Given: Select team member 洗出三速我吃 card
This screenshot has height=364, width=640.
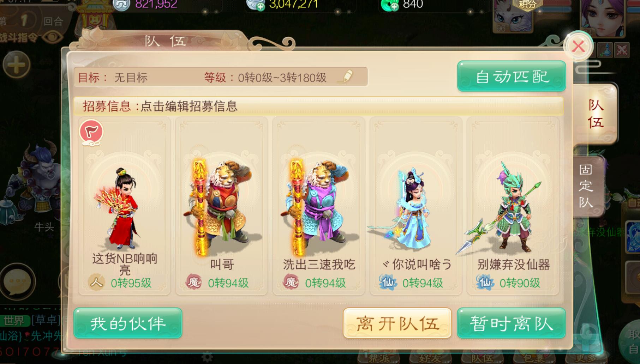Looking at the screenshot, I should click(319, 206).
